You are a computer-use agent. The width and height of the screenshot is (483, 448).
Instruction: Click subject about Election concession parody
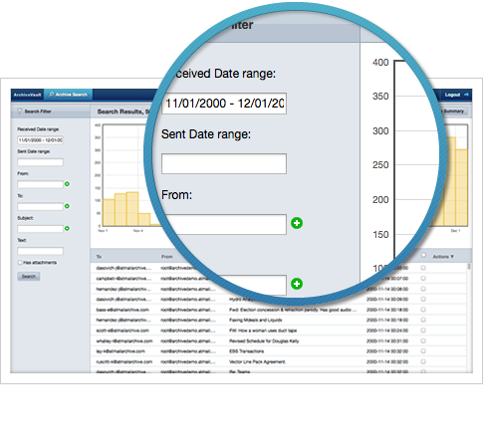point(293,310)
